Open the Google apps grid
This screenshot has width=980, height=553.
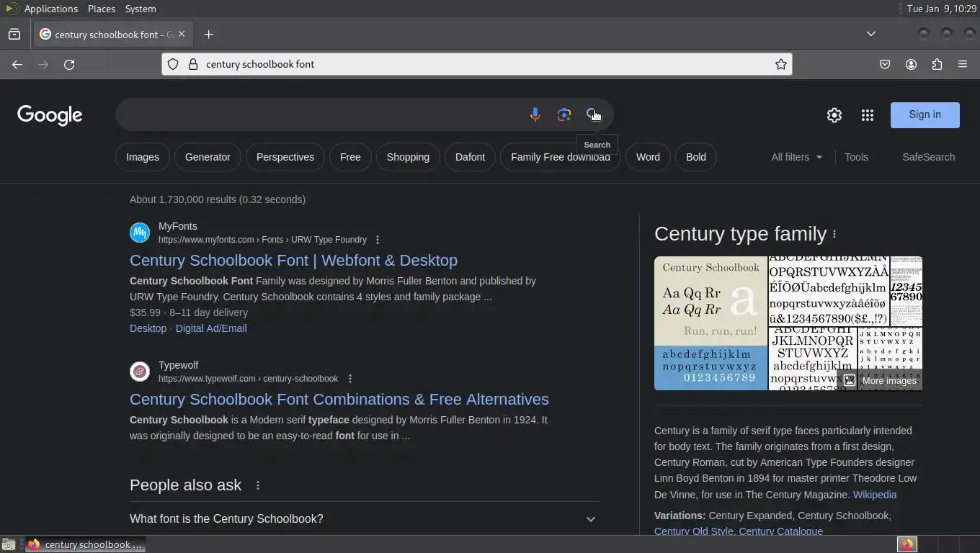click(868, 115)
